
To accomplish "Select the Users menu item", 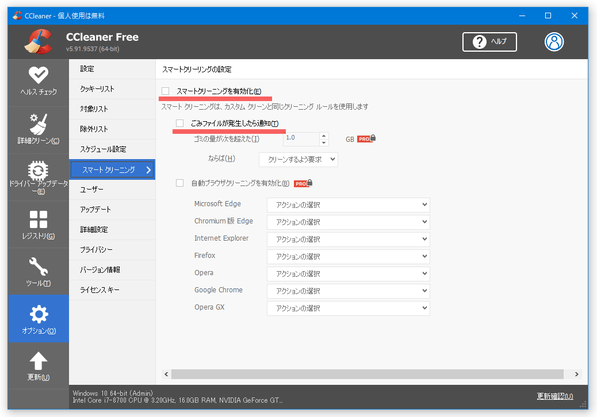I will click(112, 190).
